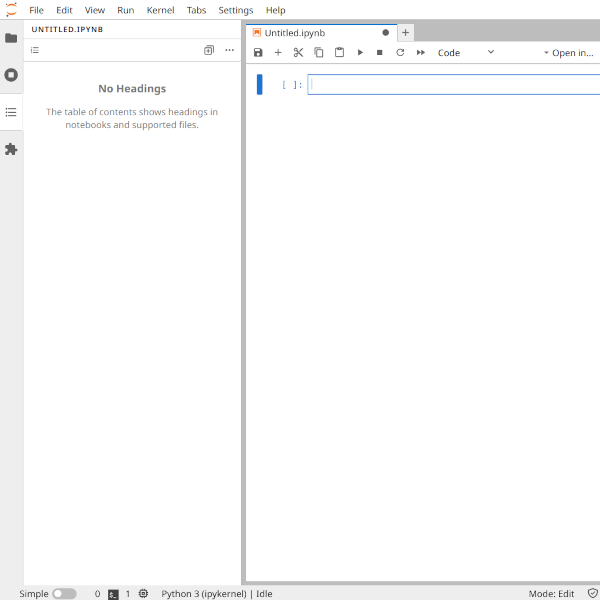Image resolution: width=600 pixels, height=600 pixels.
Task: Click into the empty code cell
Action: (450, 85)
